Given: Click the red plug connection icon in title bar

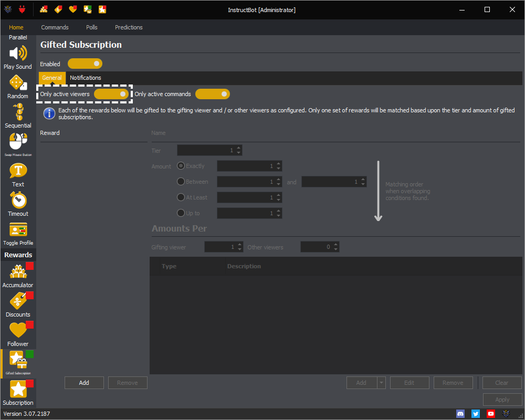Looking at the screenshot, I should [x=22, y=9].
